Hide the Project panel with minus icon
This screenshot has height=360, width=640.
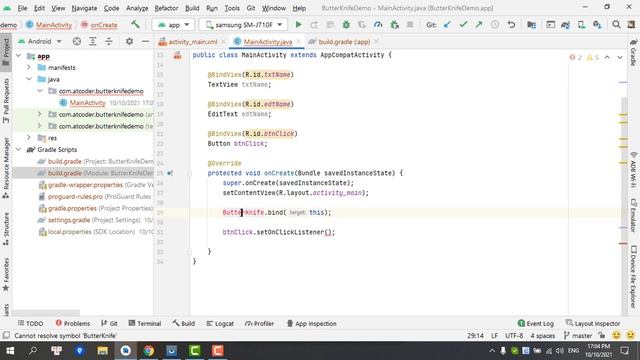coord(145,41)
